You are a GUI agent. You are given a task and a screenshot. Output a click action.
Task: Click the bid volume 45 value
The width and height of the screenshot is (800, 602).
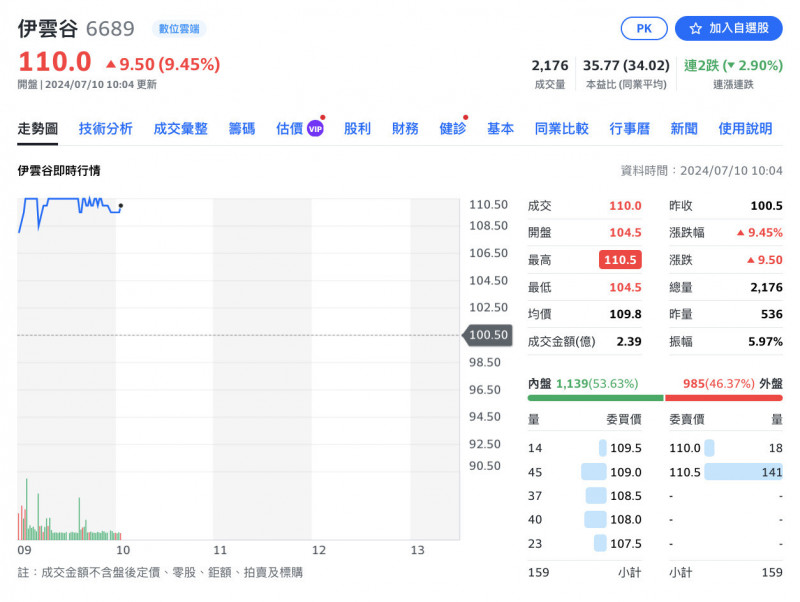click(x=535, y=472)
